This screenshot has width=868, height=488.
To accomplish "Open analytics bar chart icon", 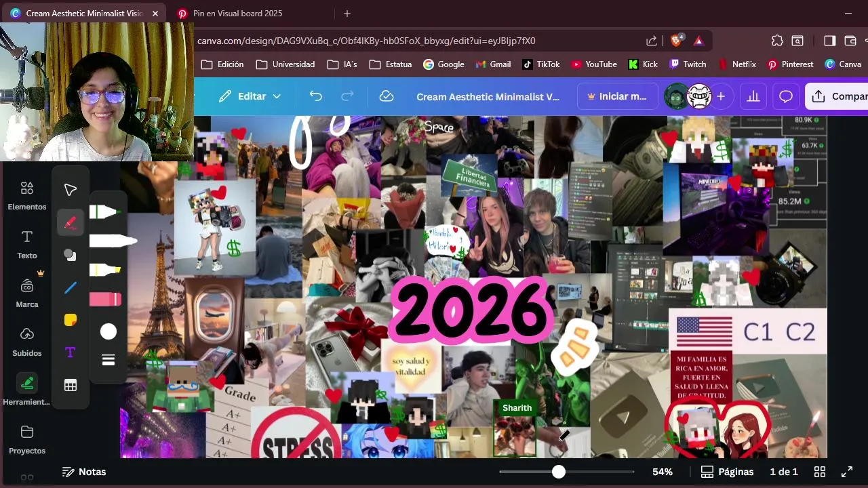I will [x=753, y=96].
